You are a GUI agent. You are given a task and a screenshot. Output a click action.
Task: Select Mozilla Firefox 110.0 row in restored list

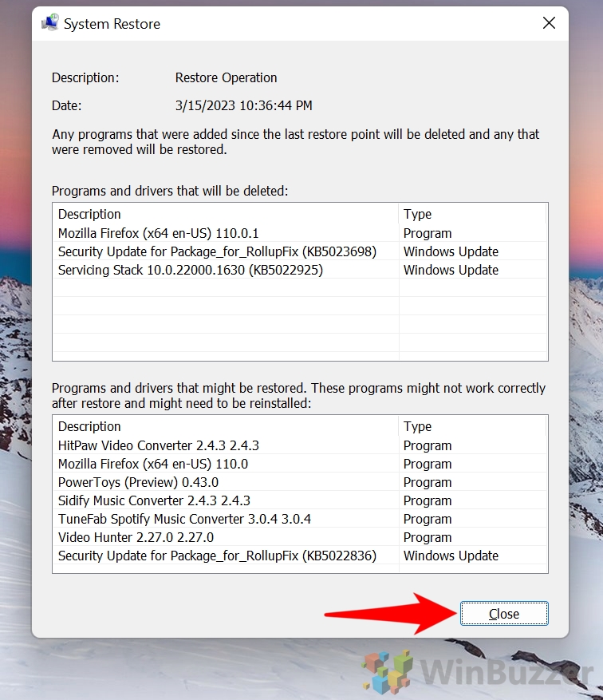300,464
